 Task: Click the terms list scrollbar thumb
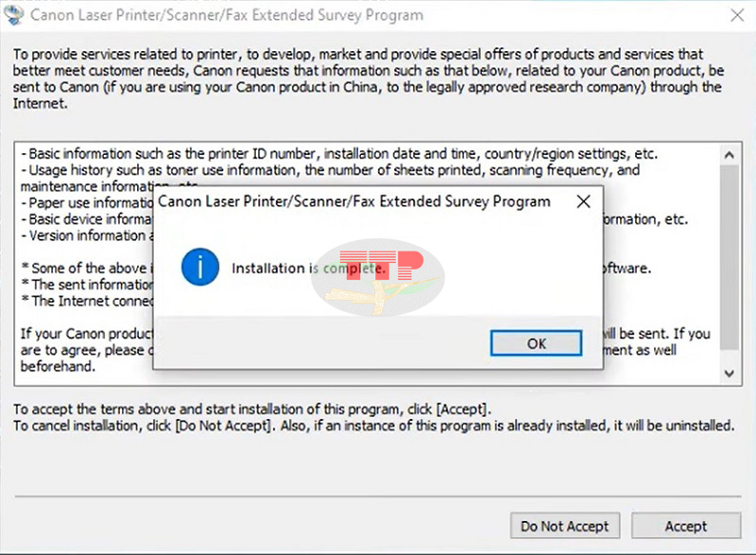(729, 258)
